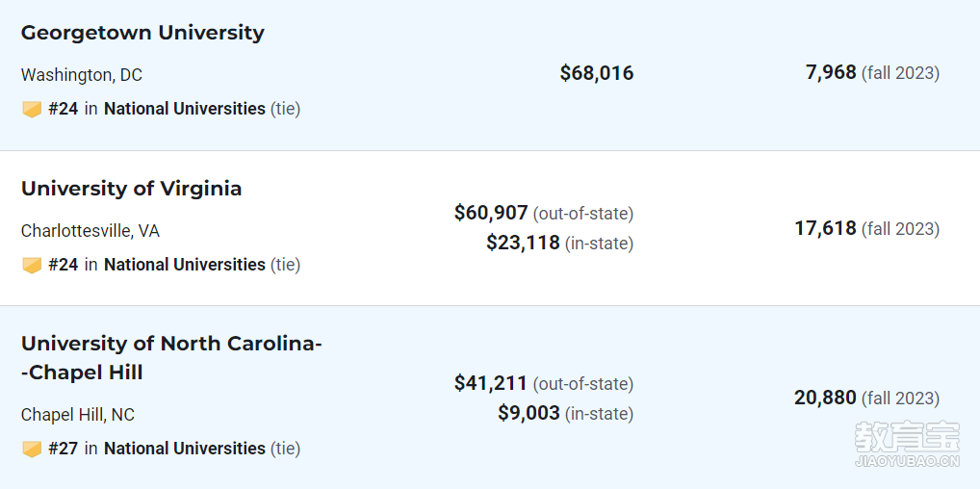Click Virginia's 17,618 enrollment figure
980x489 pixels.
[x=826, y=228]
